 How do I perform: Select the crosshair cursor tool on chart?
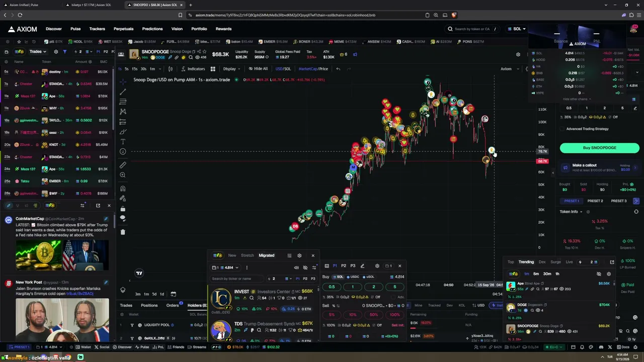coord(123,81)
